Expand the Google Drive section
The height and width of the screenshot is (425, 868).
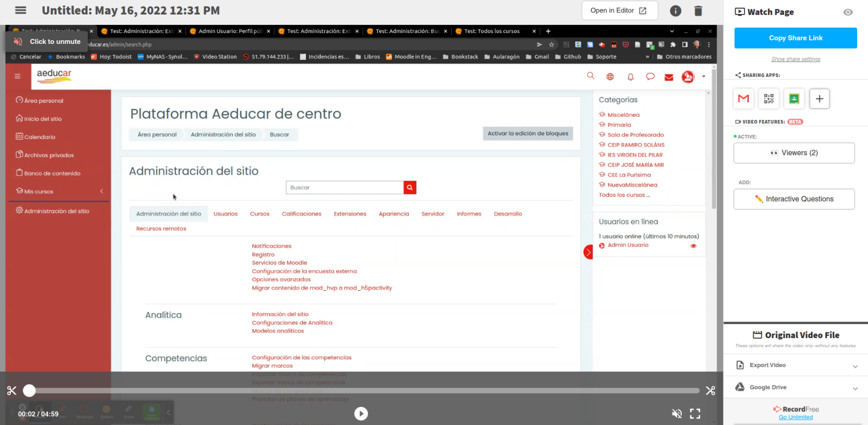796,387
